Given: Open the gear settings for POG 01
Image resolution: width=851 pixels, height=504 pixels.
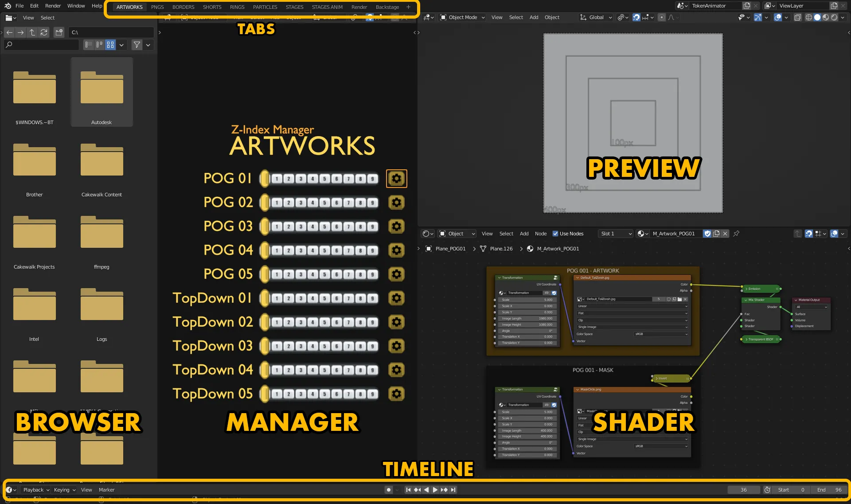Looking at the screenshot, I should point(397,179).
